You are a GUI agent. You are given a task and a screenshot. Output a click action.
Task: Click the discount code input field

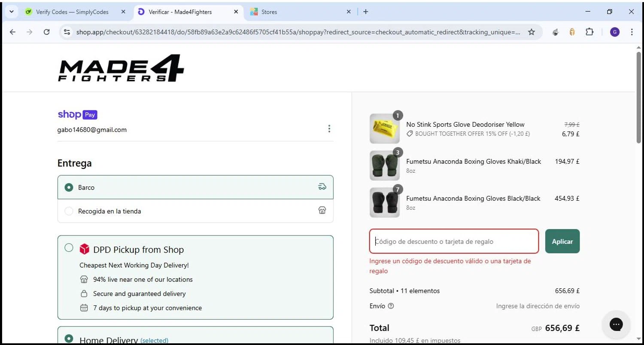point(454,241)
